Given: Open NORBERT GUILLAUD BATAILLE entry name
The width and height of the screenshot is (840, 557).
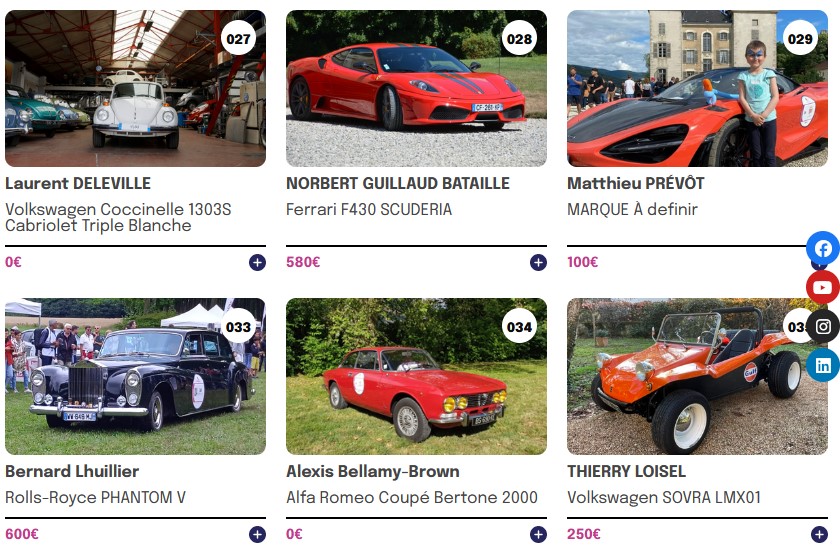Looking at the screenshot, I should 398,183.
